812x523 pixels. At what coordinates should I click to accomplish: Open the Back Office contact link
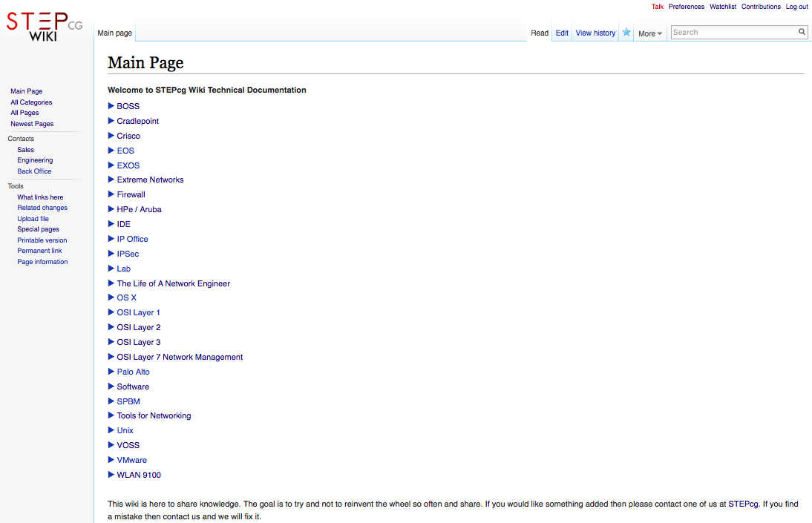pyautogui.click(x=34, y=171)
